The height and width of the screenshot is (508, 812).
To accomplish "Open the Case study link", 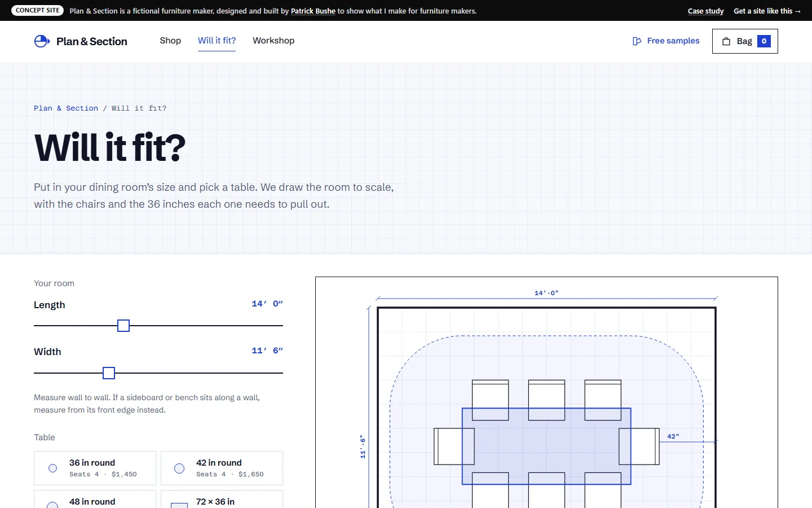I will (705, 11).
